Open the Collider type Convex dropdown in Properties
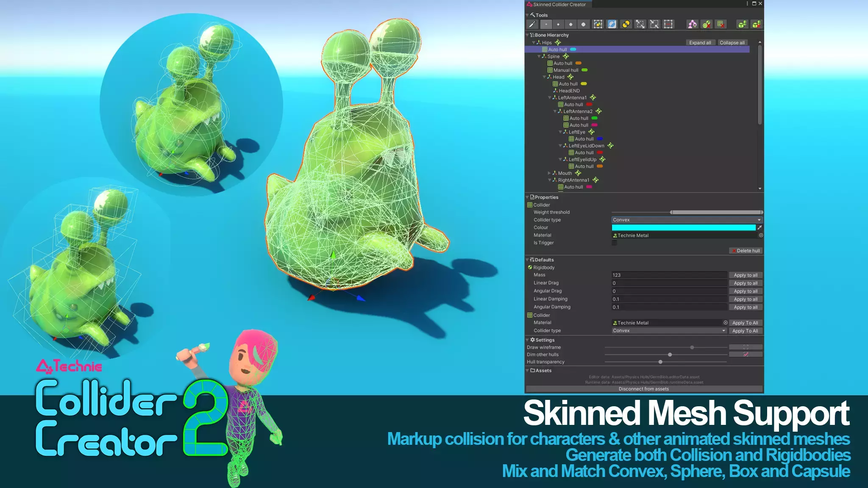The height and width of the screenshot is (488, 868). pos(686,220)
